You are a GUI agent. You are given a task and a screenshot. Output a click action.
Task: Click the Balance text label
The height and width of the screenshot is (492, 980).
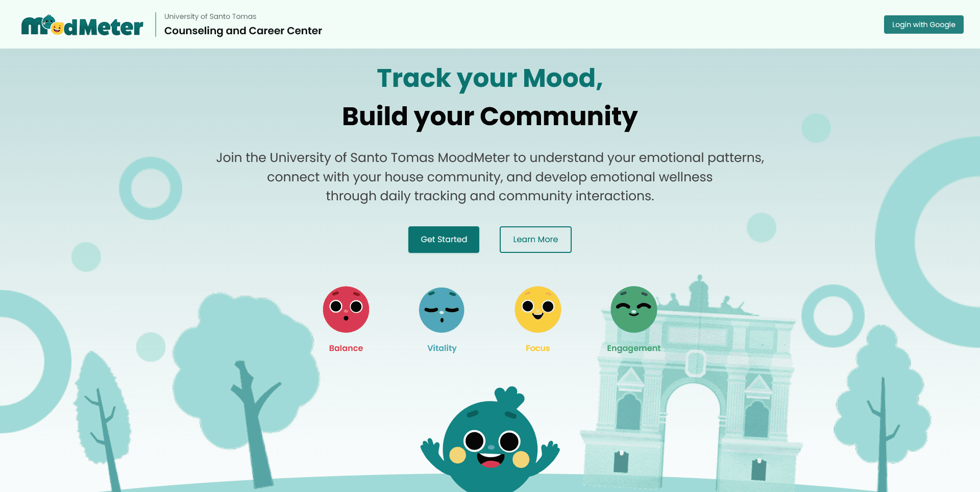(346, 348)
